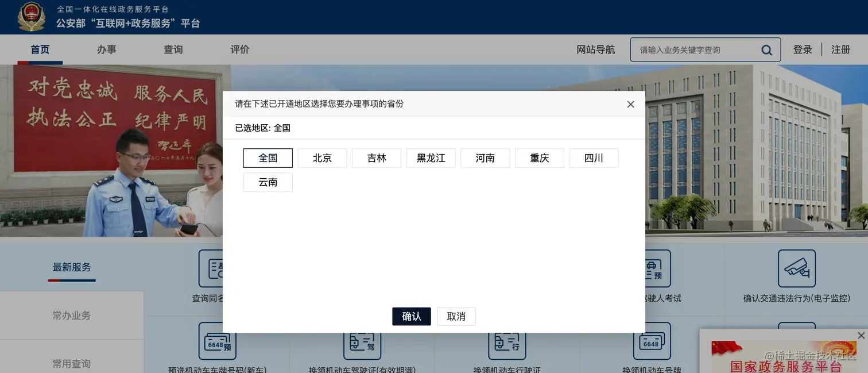Click 确认交通违法行为(电子监控) service label
This screenshot has height=373, width=868.
coord(796,298)
